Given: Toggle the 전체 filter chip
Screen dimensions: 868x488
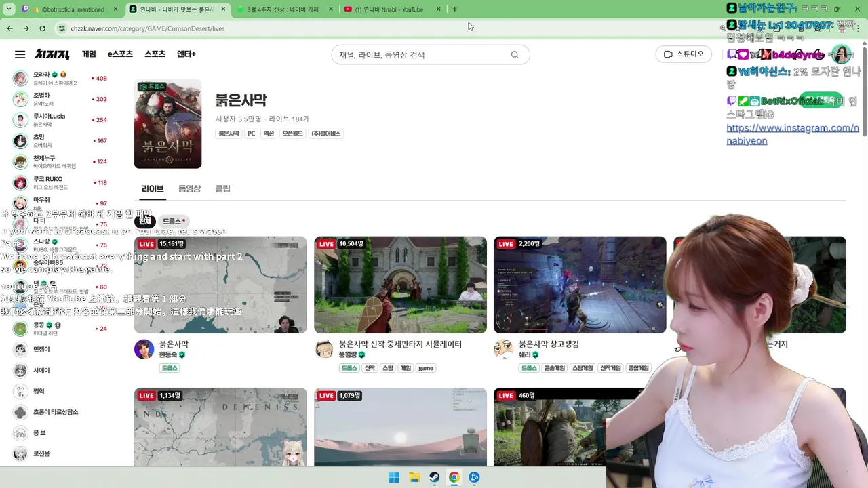Looking at the screenshot, I should tap(145, 222).
